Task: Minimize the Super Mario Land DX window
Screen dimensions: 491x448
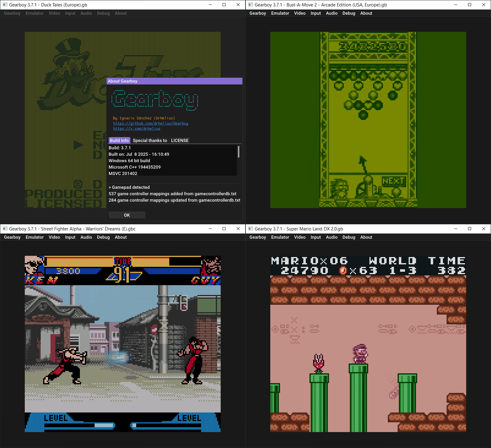Action: pyautogui.click(x=456, y=229)
